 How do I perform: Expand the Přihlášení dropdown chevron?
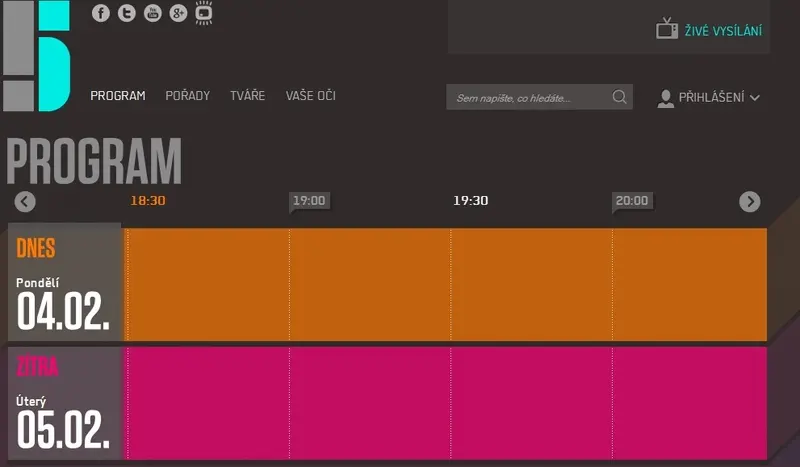point(755,97)
